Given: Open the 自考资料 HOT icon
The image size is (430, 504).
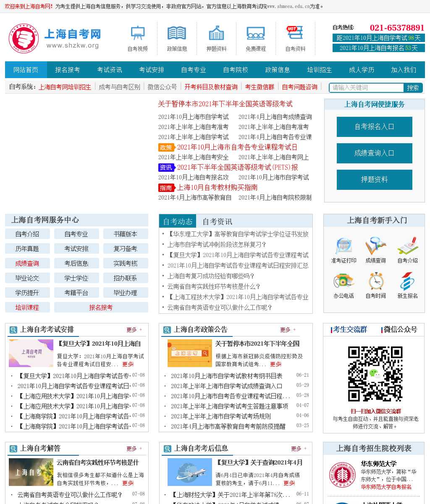Looking at the screenshot, I should pos(295,33).
